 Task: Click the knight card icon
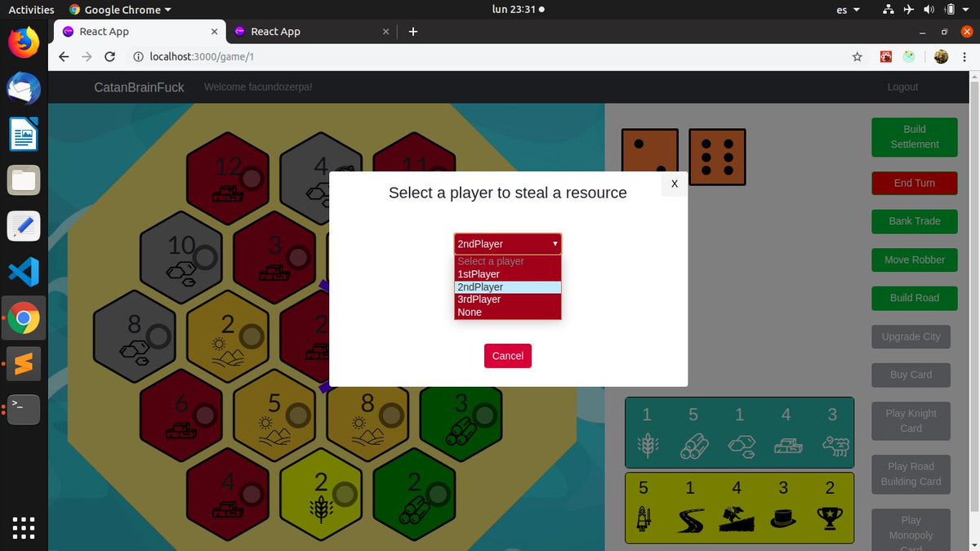pos(644,519)
